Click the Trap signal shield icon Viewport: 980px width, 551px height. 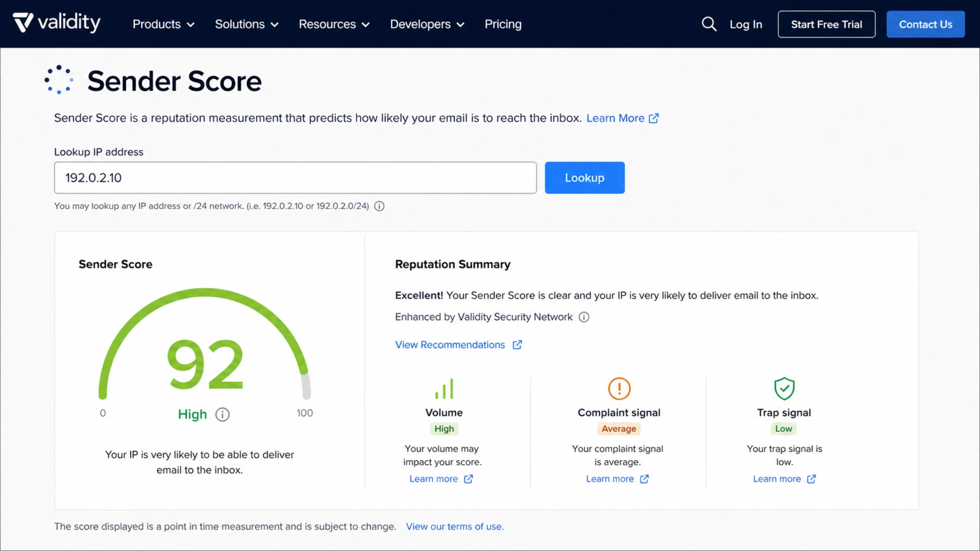784,389
